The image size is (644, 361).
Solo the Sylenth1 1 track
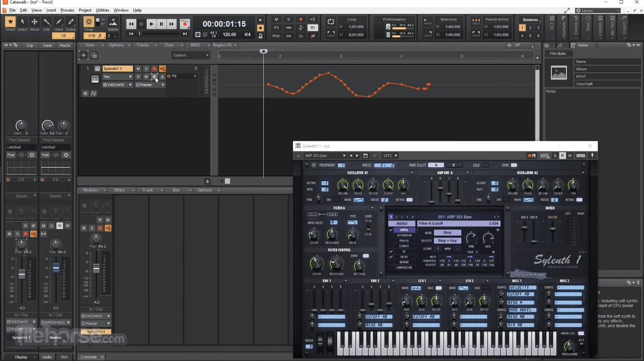click(x=146, y=68)
